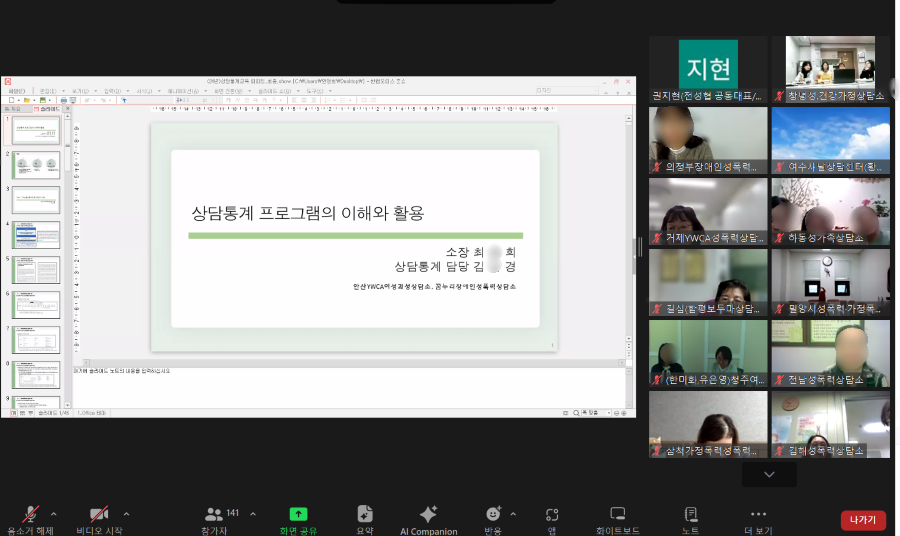The image size is (900, 536).
Task: Open the 더 보기 more menu
Action: [x=758, y=514]
